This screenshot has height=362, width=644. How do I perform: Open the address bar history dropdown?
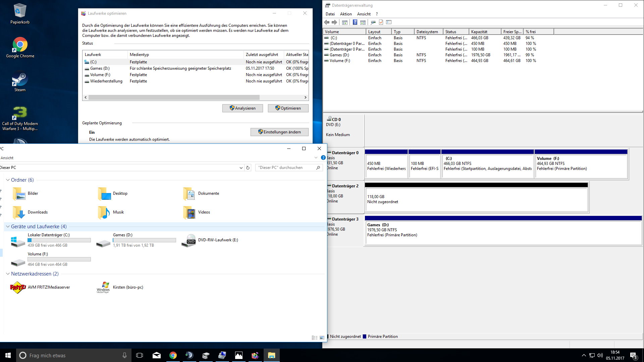click(241, 168)
